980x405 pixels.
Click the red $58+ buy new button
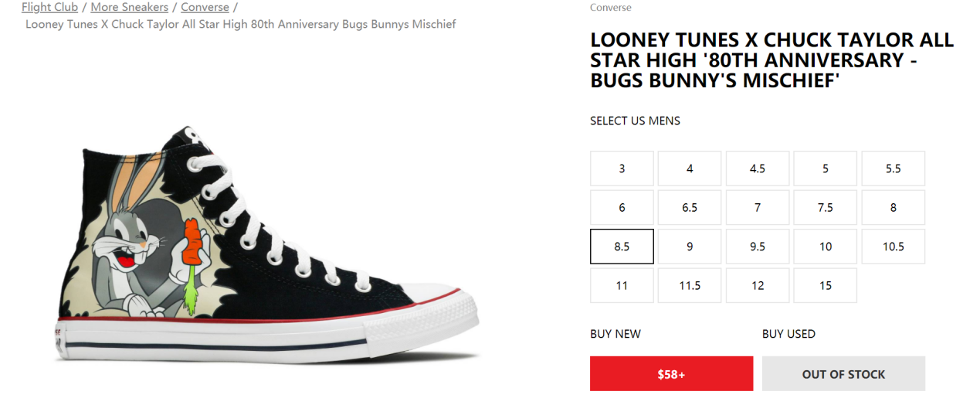[671, 374]
